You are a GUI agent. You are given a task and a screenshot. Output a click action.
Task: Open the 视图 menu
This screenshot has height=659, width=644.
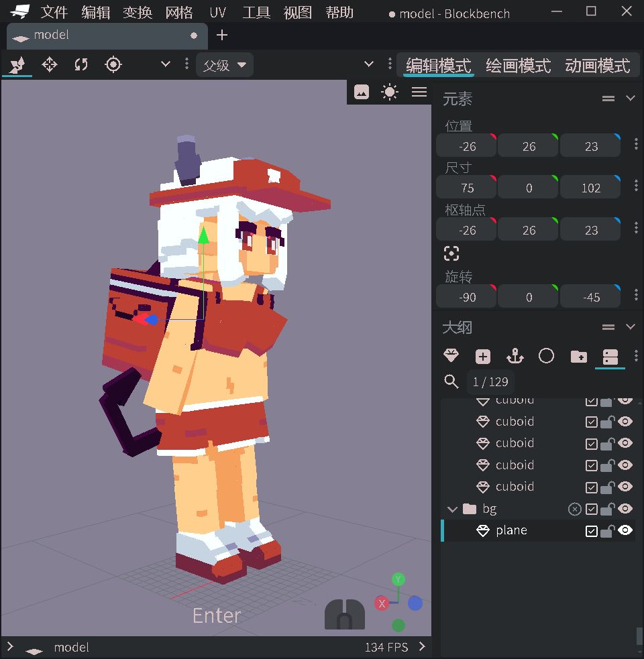297,13
